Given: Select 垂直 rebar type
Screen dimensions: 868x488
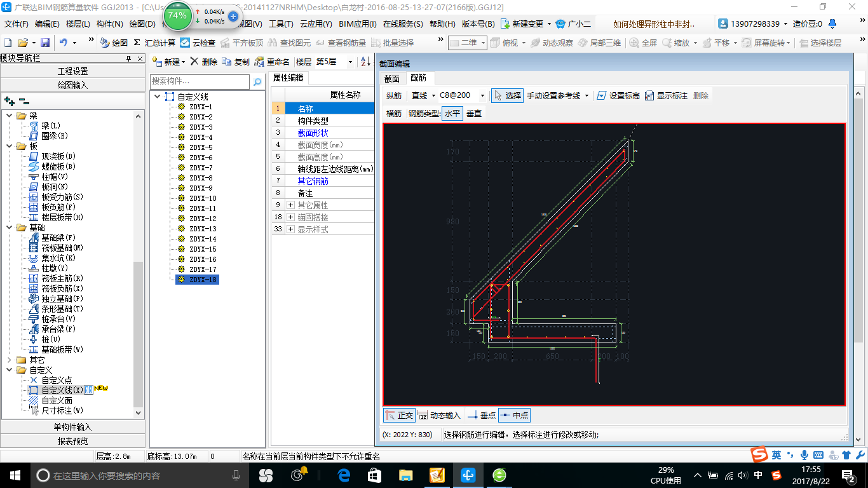Looking at the screenshot, I should click(x=474, y=113).
